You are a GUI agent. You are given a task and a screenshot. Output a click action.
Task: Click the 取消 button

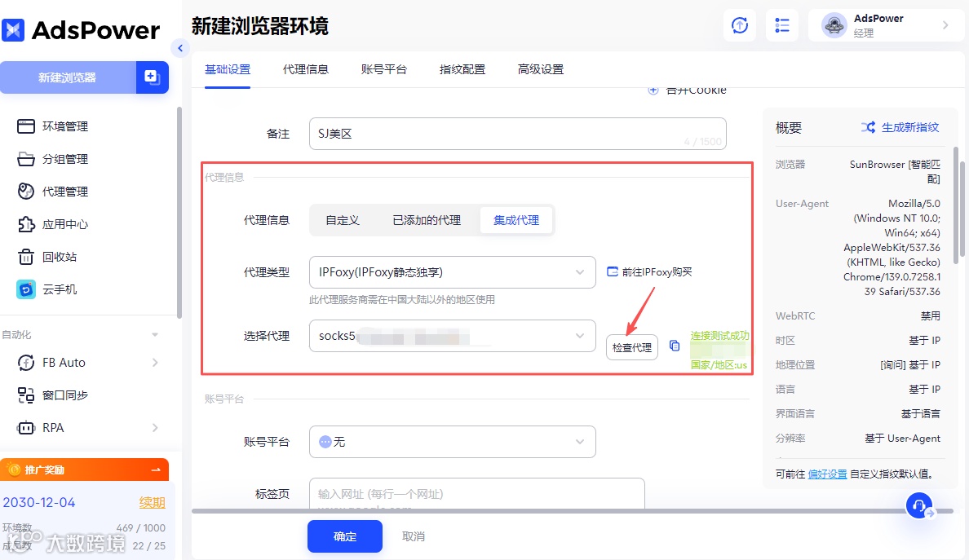[x=414, y=536]
